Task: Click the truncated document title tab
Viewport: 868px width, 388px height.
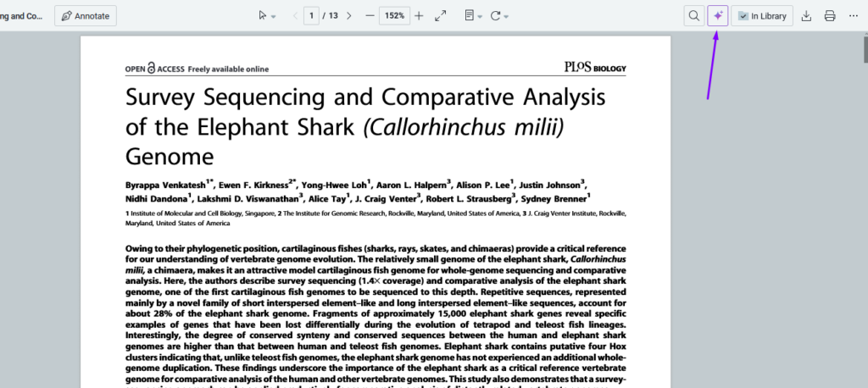Action: [22, 16]
